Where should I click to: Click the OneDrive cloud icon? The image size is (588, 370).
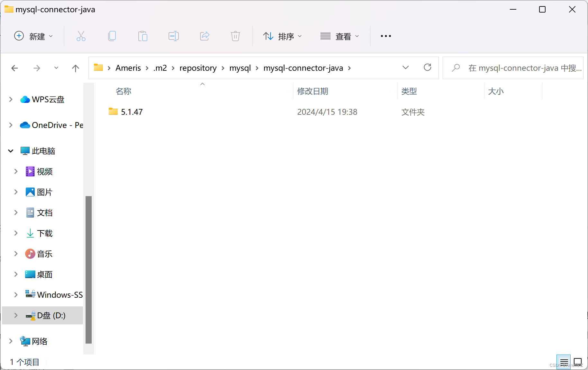(25, 125)
